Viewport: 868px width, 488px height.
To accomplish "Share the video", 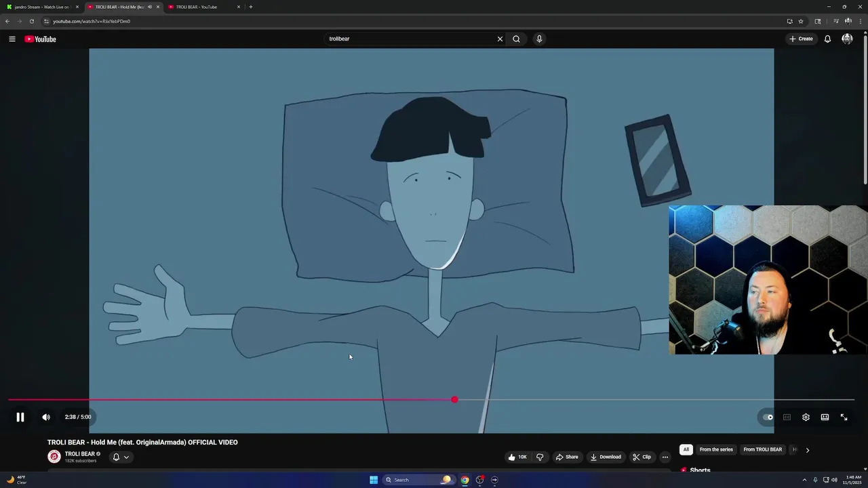I will pos(567,457).
